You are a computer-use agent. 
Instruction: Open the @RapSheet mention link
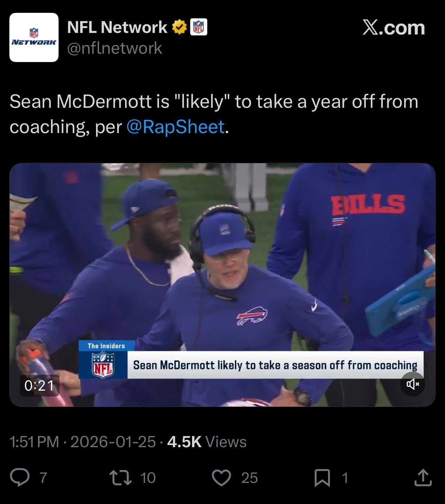pyautogui.click(x=175, y=127)
